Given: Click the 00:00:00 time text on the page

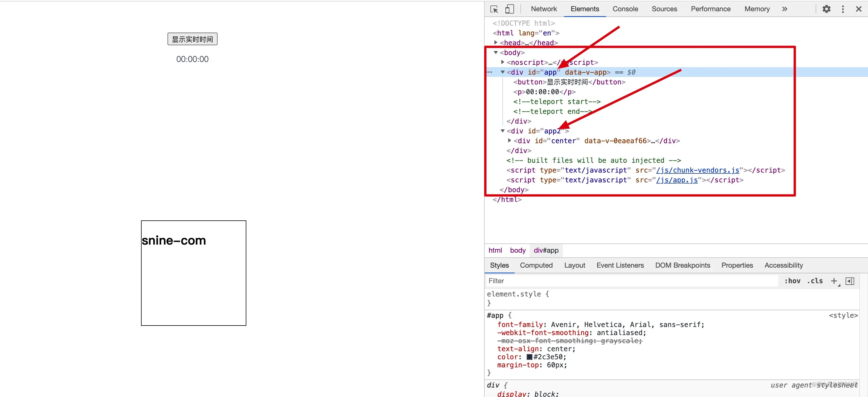Looking at the screenshot, I should click(x=193, y=59).
